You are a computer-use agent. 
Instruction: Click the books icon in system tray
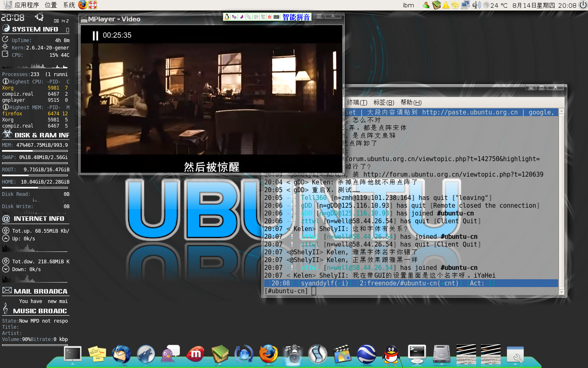point(437,5)
